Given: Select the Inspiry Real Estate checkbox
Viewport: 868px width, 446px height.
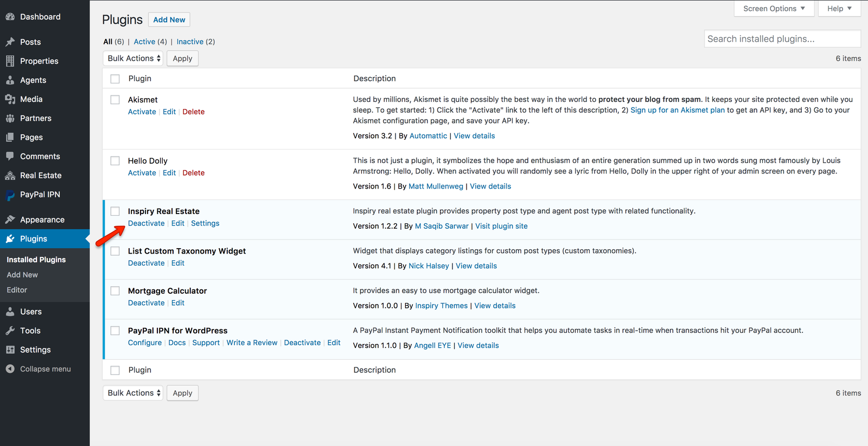Looking at the screenshot, I should pos(115,211).
